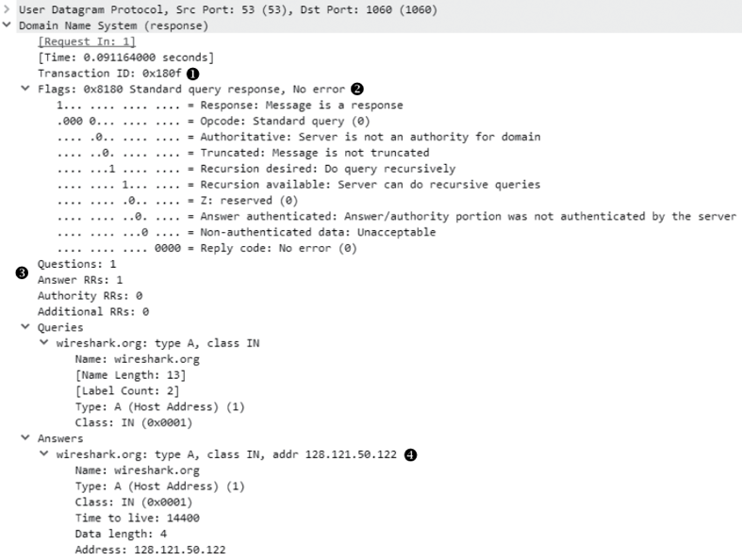Select the Recursion available flag row

[x=299, y=185]
